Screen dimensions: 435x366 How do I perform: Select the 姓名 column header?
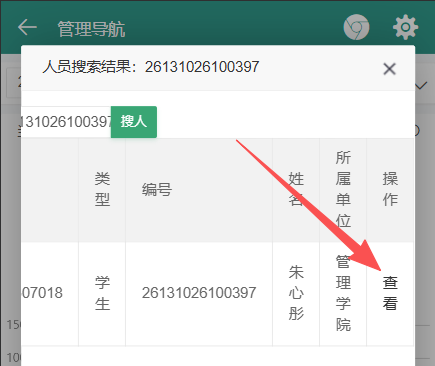(x=296, y=189)
